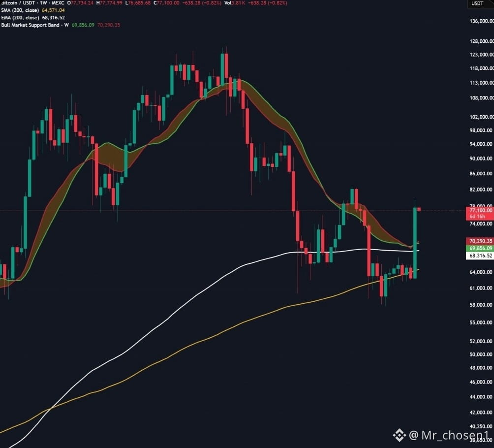Click the 40,250.00 price scale label
Image resolution: width=494 pixels, height=448 pixels.
481,426
